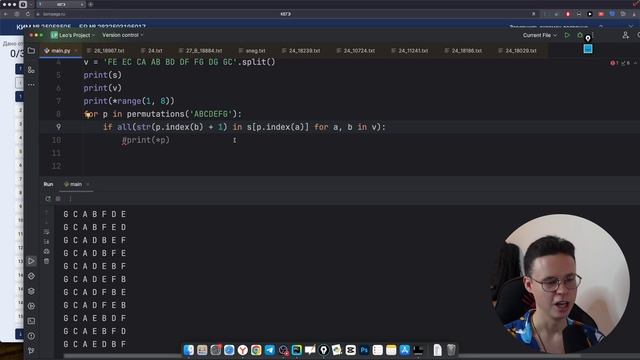640x360 pixels.
Task: Click the error indicator in editor corner
Action: coord(614,63)
